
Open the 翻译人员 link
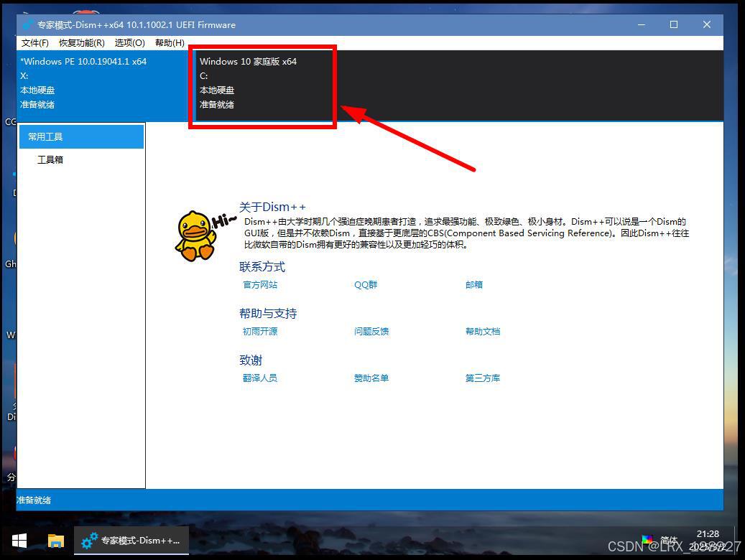point(260,378)
